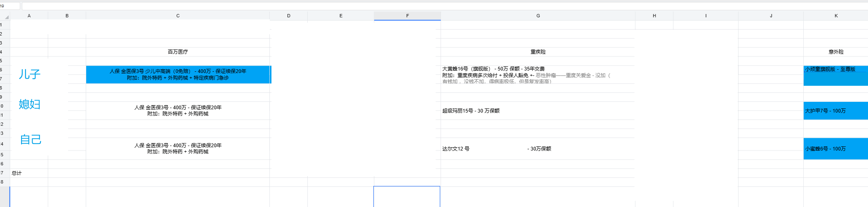Click the blue 少儿中高端 金医保3号 cell
The height and width of the screenshot is (207, 868).
tap(178, 75)
